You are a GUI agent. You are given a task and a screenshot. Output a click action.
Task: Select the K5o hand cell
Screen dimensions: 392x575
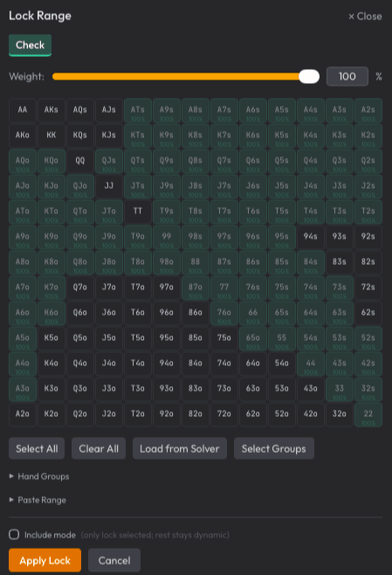(52, 338)
